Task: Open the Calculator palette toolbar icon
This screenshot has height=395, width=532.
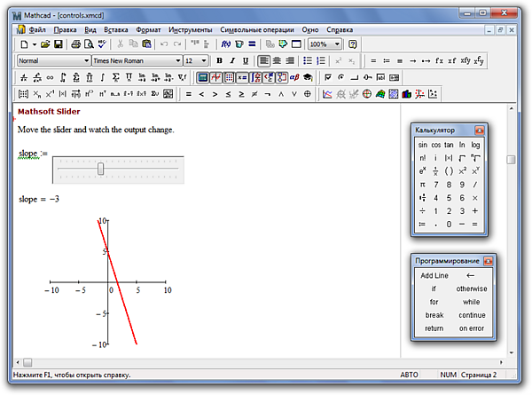Action: (201, 77)
